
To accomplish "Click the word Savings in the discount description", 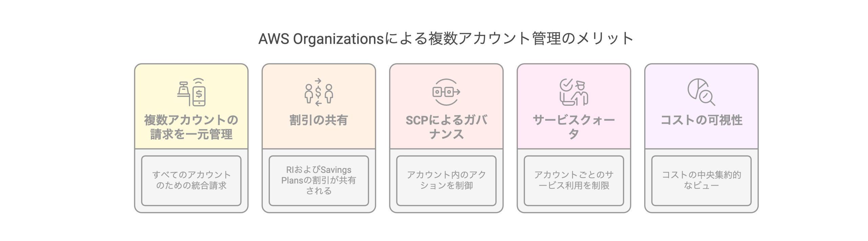I will pyautogui.click(x=336, y=169).
